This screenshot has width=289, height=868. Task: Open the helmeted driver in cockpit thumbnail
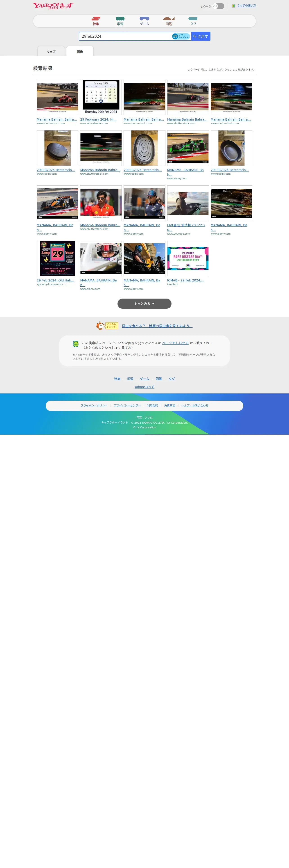click(x=101, y=258)
